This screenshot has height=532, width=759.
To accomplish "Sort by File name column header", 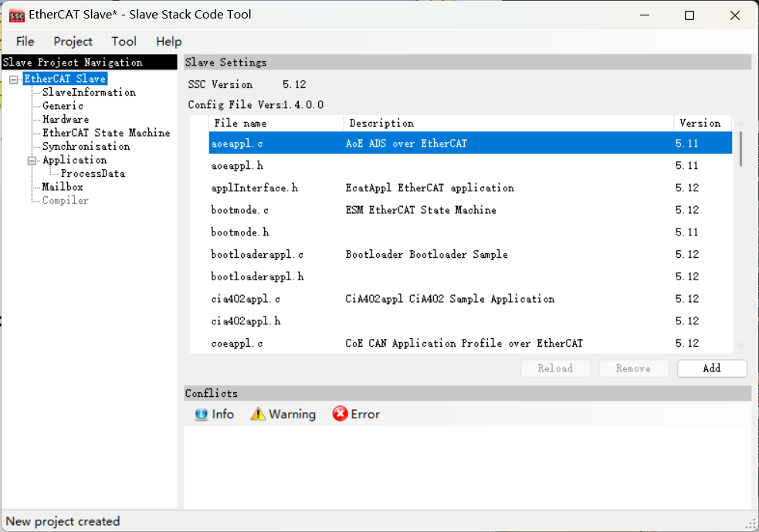I will coord(276,124).
